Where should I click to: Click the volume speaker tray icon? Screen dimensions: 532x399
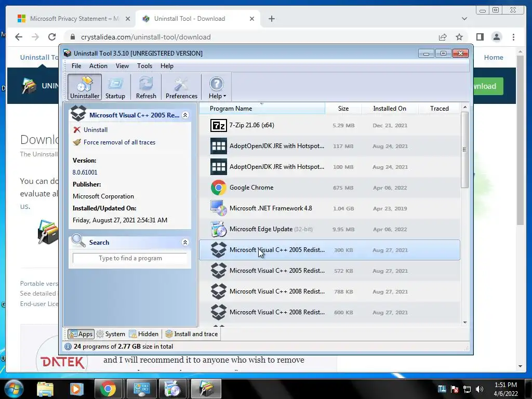pos(480,389)
